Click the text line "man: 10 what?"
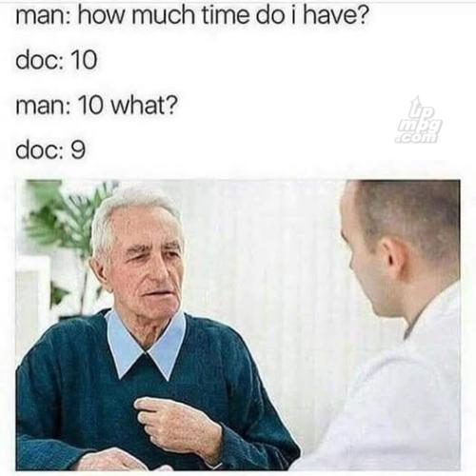Image resolution: width=476 pixels, height=476 pixels. (x=96, y=106)
